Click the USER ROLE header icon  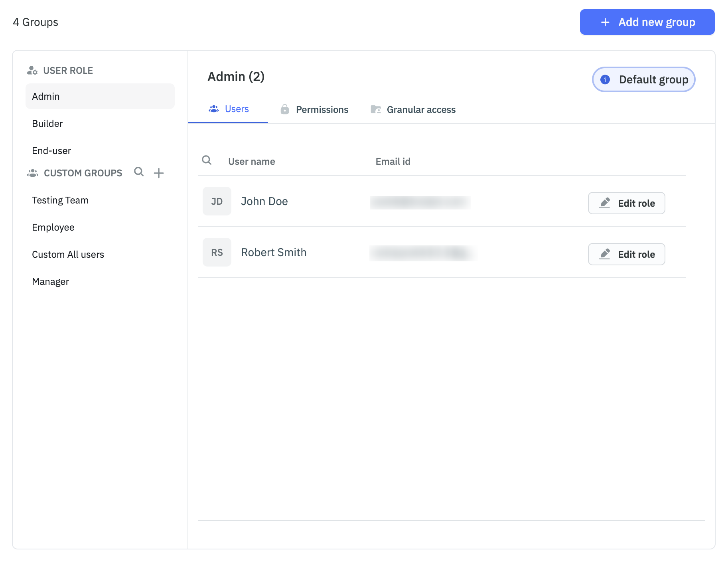coord(32,70)
